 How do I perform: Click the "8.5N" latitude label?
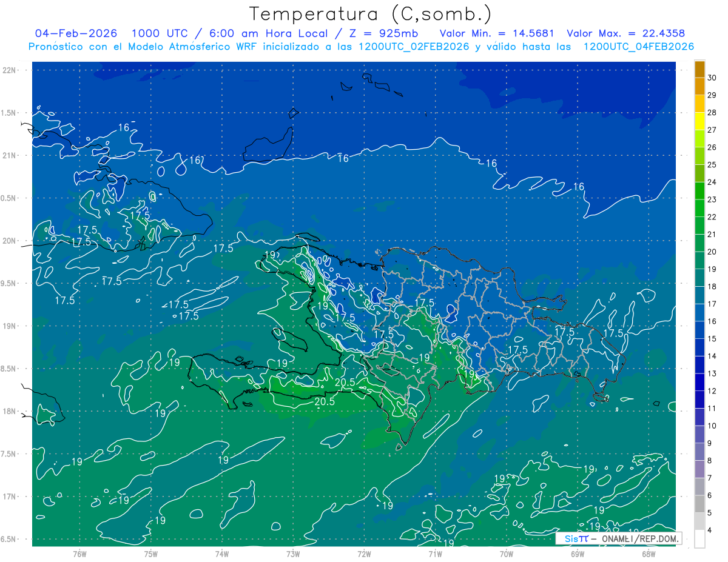[7, 369]
